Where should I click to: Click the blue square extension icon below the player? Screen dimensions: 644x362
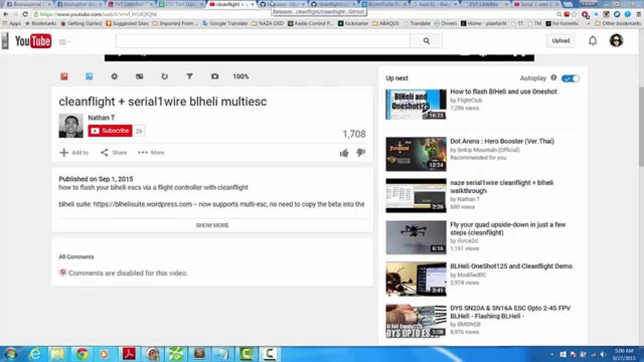pyautogui.click(x=89, y=76)
